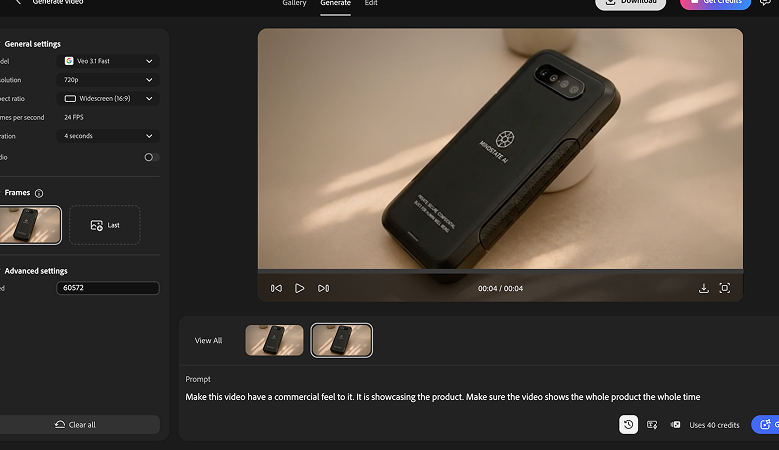Switch to the Edit tab
The height and width of the screenshot is (450, 779).
371,3
